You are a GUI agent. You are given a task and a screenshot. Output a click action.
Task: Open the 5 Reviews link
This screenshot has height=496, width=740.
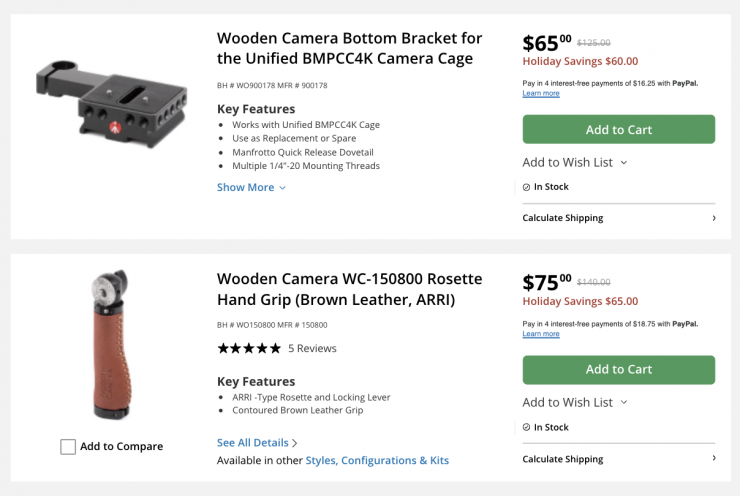[x=312, y=348]
